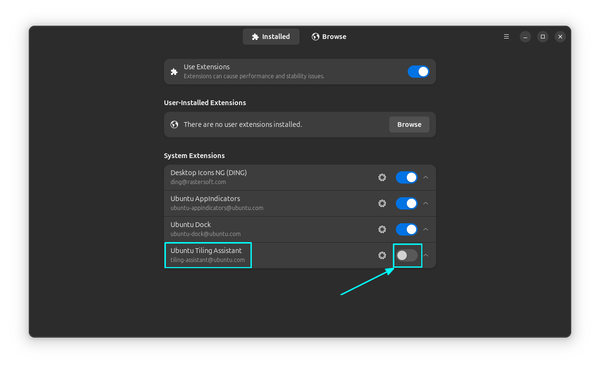Open settings gear for Desktop Icons NG
This screenshot has height=369, width=600.
click(x=382, y=177)
